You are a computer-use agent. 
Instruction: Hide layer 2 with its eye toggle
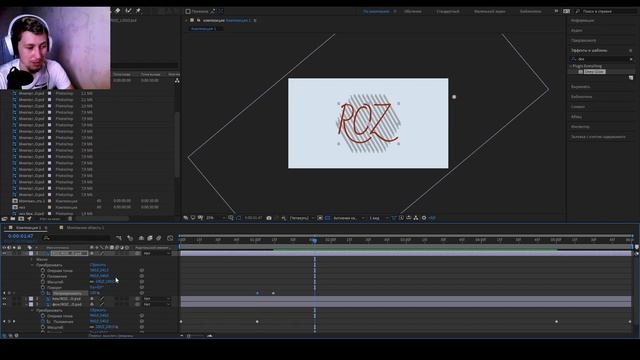[x=4, y=299]
